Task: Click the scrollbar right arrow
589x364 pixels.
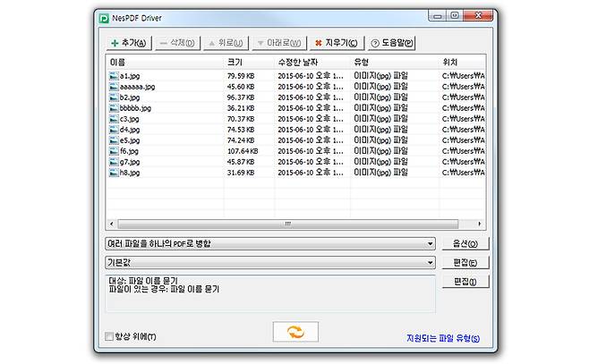Action: 479,224
